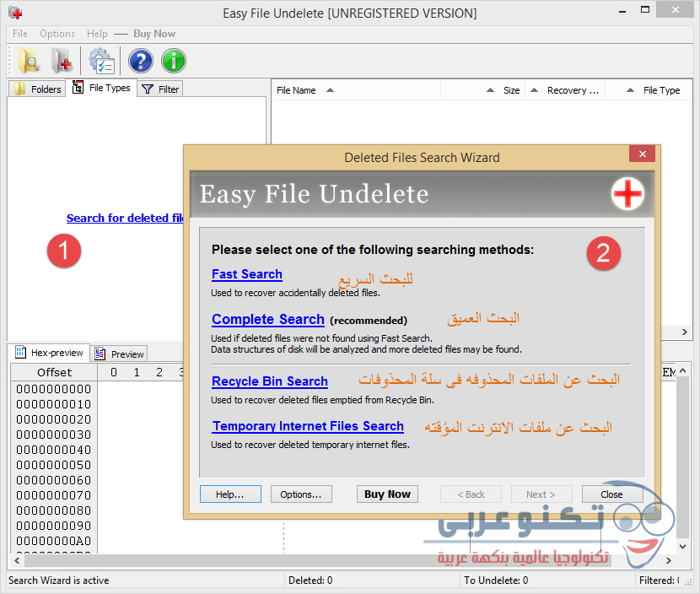Switch to the Filter tab

(x=160, y=89)
